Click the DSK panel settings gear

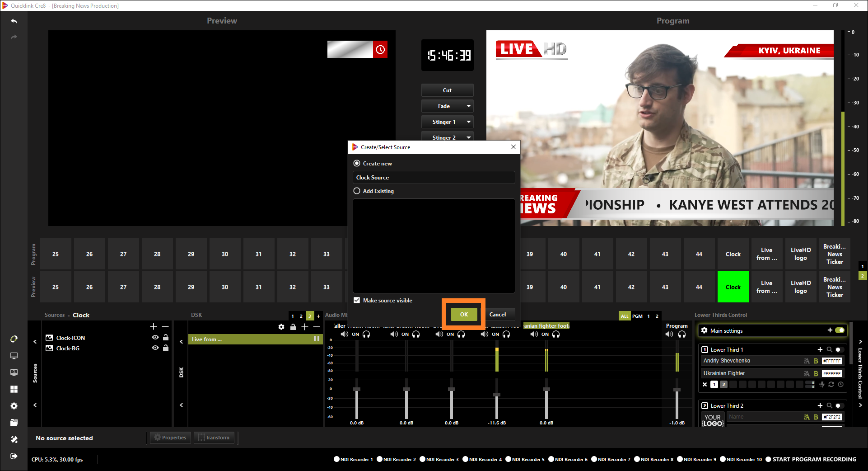(x=281, y=327)
